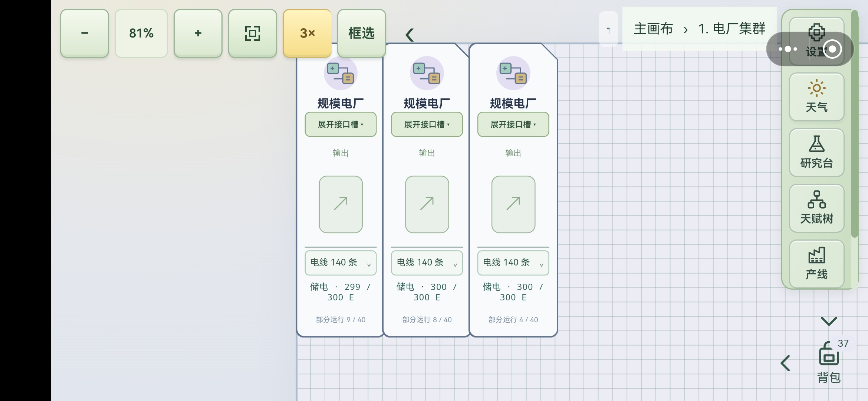Viewport: 868px width, 401px height.
Task: Zoom in with the plus button
Action: 198,33
